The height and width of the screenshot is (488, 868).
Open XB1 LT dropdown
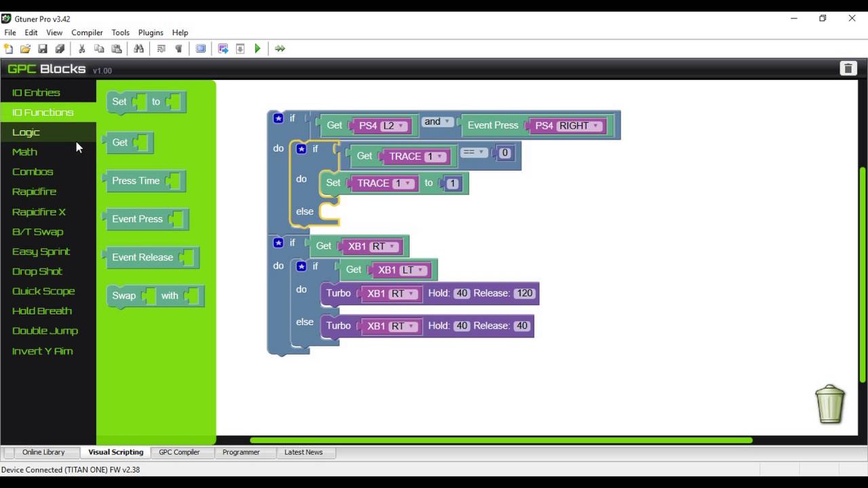(x=415, y=270)
